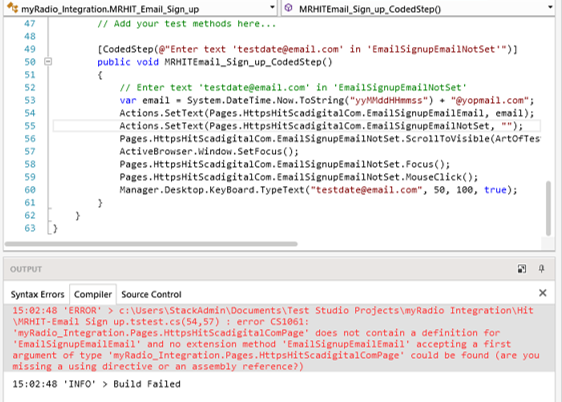Viewport: 562px width, 402px height.
Task: Click the TypeText line with testdate@email.com
Action: [x=318, y=190]
